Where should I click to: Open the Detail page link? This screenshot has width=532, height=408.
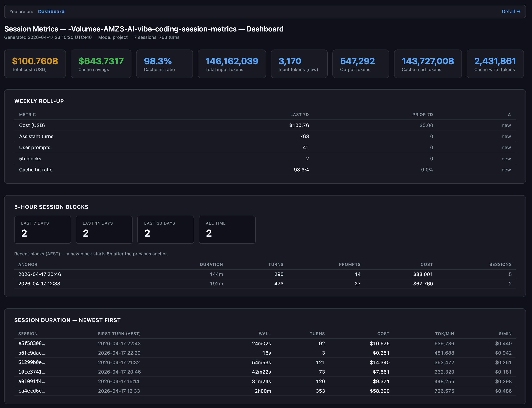coord(511,12)
